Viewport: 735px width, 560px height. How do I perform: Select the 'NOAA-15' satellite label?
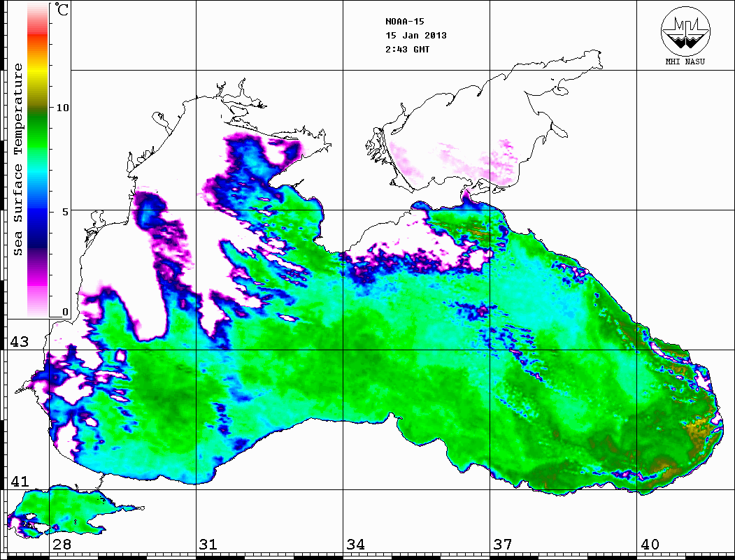click(404, 22)
